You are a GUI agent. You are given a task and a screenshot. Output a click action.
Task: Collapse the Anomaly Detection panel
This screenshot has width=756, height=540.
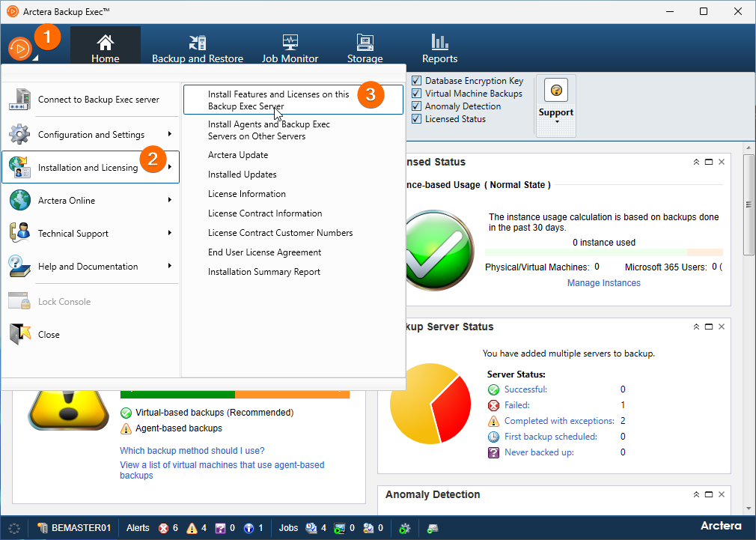[696, 494]
